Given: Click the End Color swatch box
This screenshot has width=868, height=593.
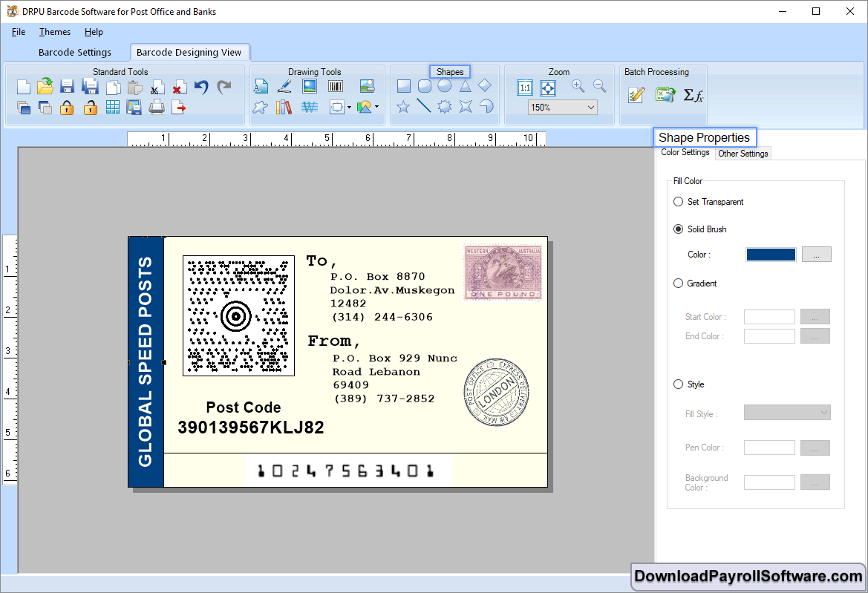Looking at the screenshot, I should pos(769,336).
